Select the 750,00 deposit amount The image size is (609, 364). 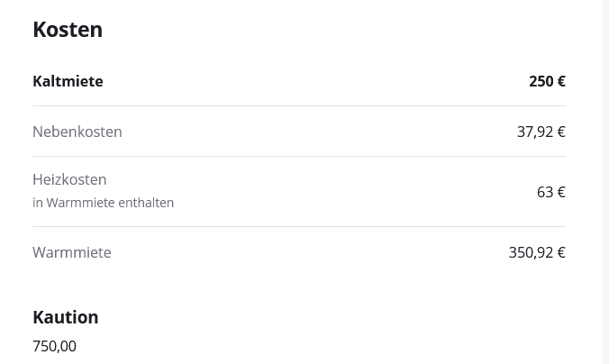(x=54, y=346)
